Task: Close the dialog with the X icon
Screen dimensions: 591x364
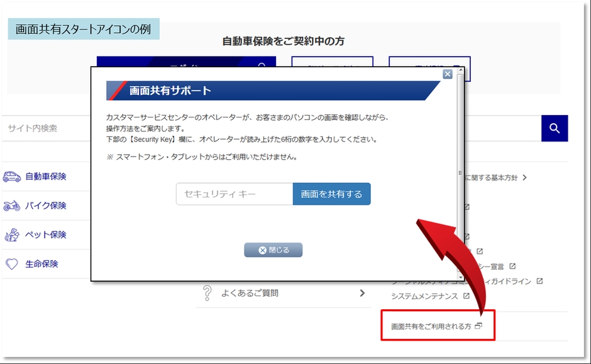Action: coord(448,74)
